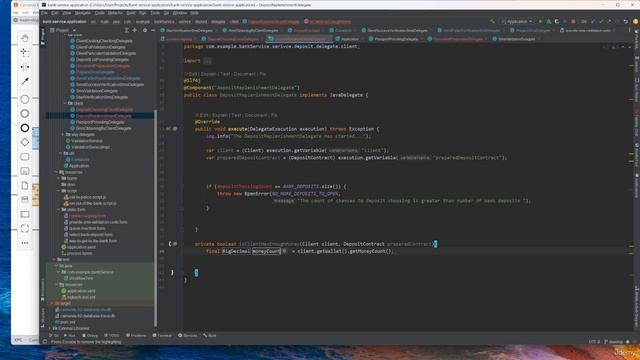Click the Build Project hammer icon
Viewport: 640px width, 360px height.
[492, 21]
